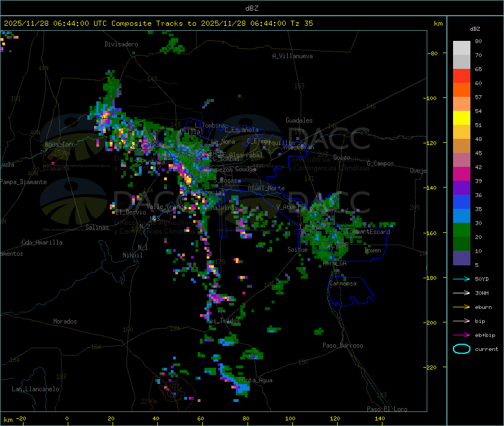Screen dimensions: 504x426
Task: Click the composite tracks timestamp header
Action: [158, 24]
